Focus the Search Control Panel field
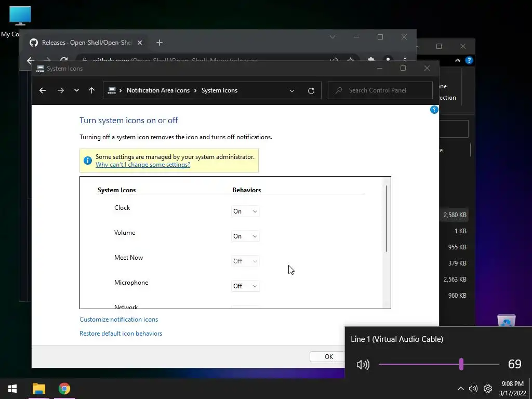 point(380,90)
